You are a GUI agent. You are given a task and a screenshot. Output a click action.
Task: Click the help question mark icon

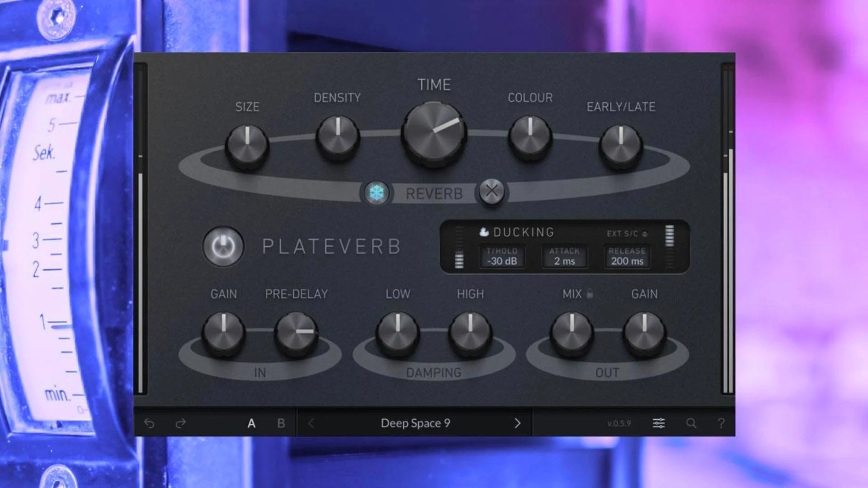[722, 423]
